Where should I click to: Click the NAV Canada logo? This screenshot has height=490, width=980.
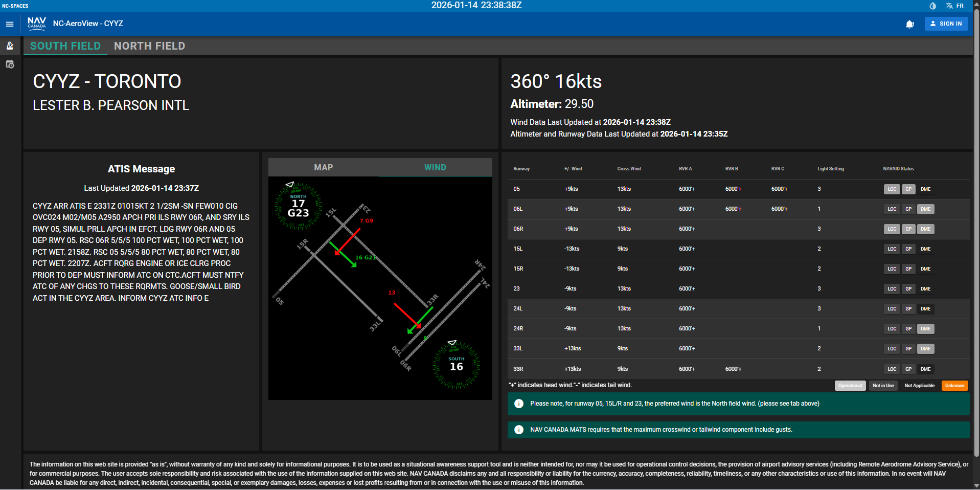click(x=36, y=24)
